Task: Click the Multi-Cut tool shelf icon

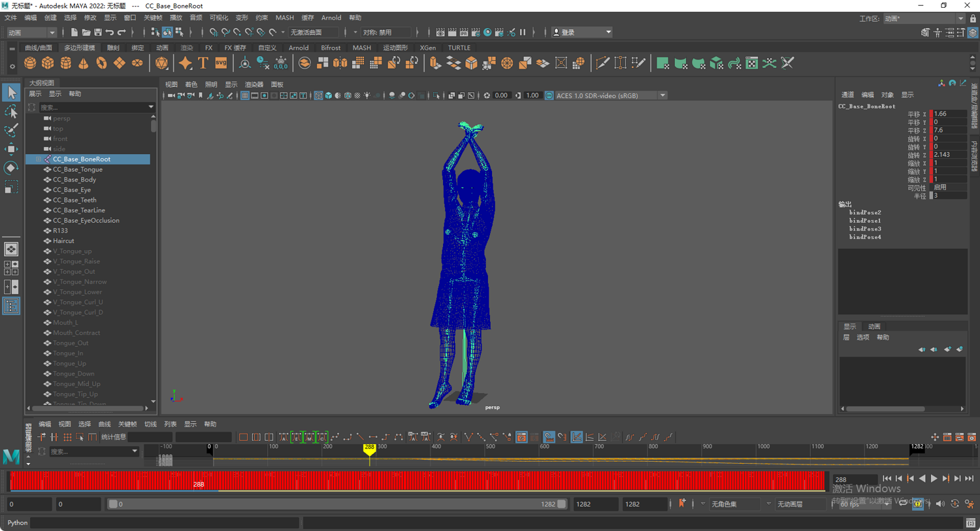Action: pos(602,63)
